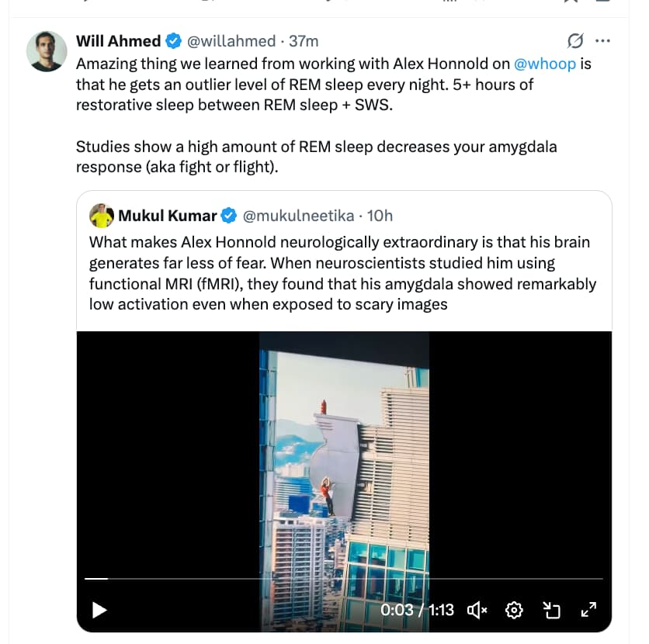The image size is (649, 644).
Task: Click Will Ahmed's verified badge
Action: [x=175, y=41]
